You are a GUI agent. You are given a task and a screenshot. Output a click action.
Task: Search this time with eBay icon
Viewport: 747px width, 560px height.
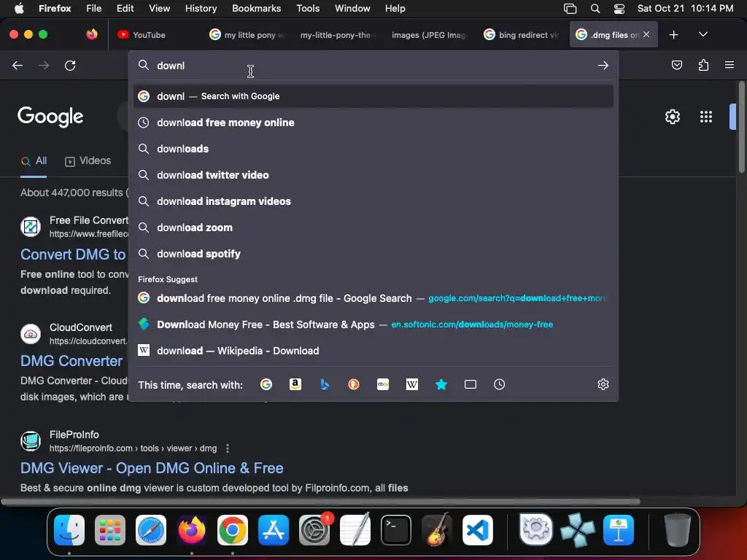click(383, 384)
